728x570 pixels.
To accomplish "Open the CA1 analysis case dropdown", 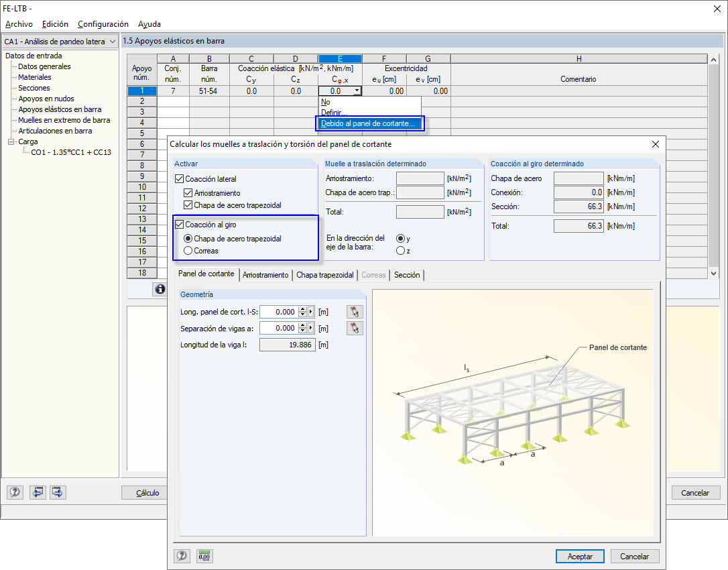I will click(113, 42).
